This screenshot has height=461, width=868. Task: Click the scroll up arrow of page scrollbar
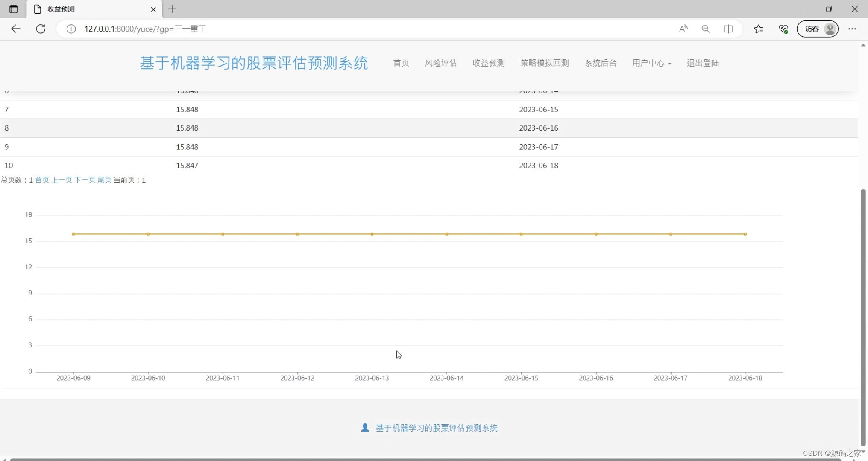pyautogui.click(x=863, y=45)
